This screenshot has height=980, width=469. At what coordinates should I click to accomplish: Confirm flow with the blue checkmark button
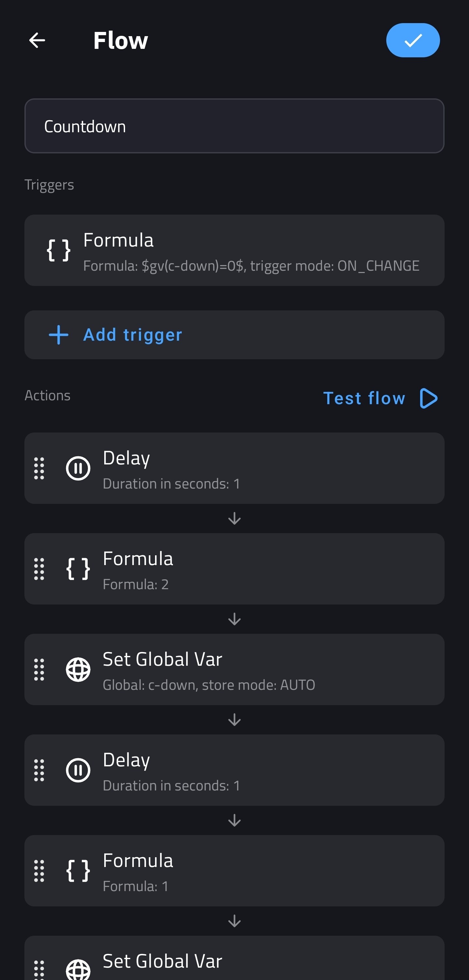tap(413, 40)
